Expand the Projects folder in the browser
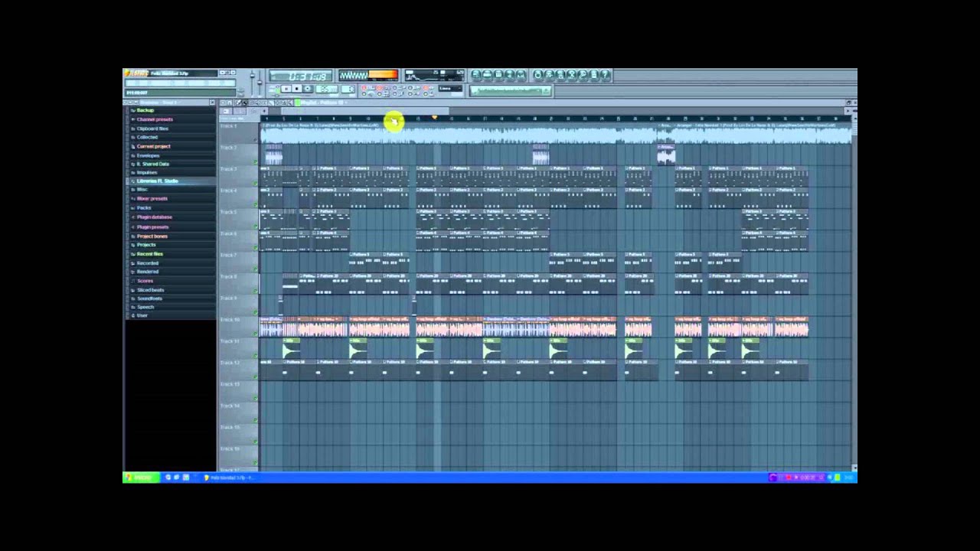980x551 pixels. 145,245
